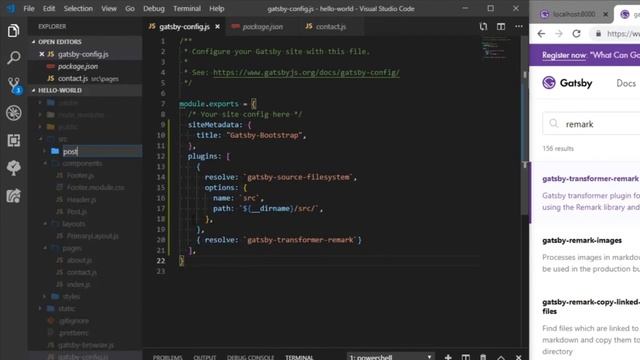
Task: Click the browser address bar
Action: click(616, 34)
